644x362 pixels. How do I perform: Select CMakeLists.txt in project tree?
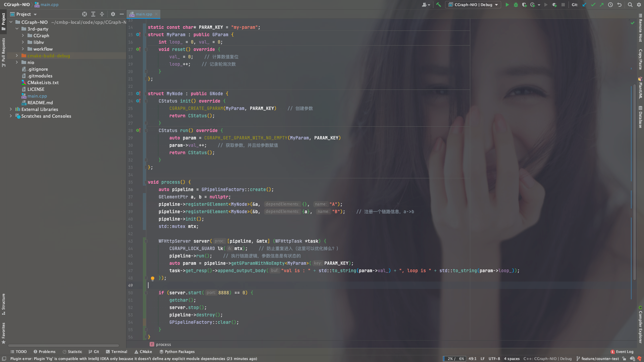pyautogui.click(x=43, y=82)
